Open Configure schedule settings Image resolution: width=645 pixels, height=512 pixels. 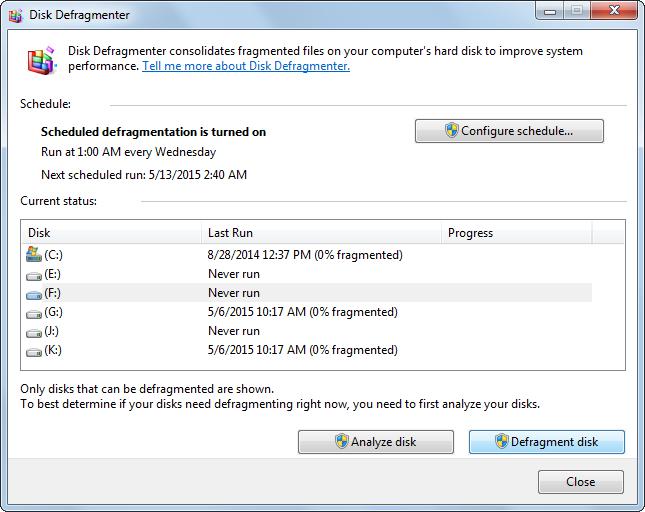[x=509, y=131]
